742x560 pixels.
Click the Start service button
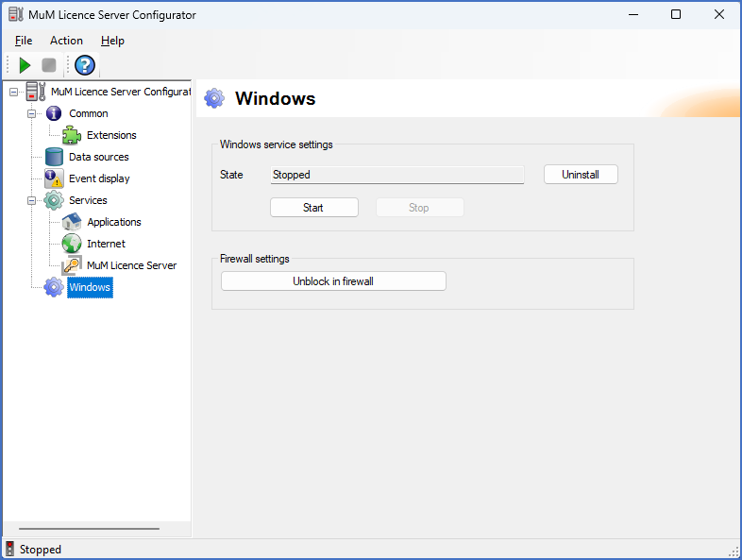[x=314, y=208]
